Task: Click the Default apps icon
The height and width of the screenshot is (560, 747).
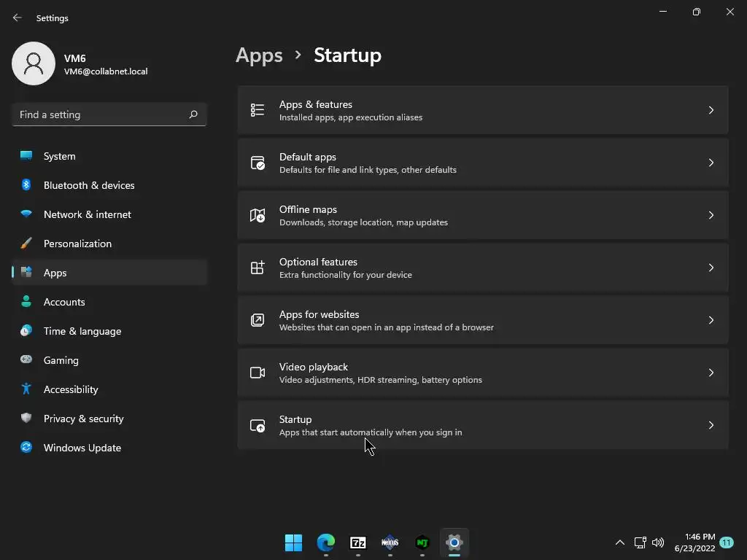Action: (258, 163)
